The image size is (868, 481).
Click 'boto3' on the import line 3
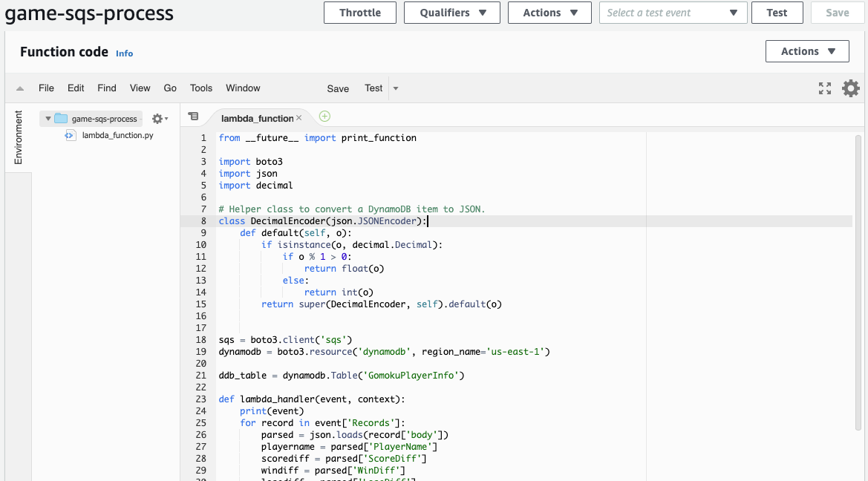(x=269, y=162)
